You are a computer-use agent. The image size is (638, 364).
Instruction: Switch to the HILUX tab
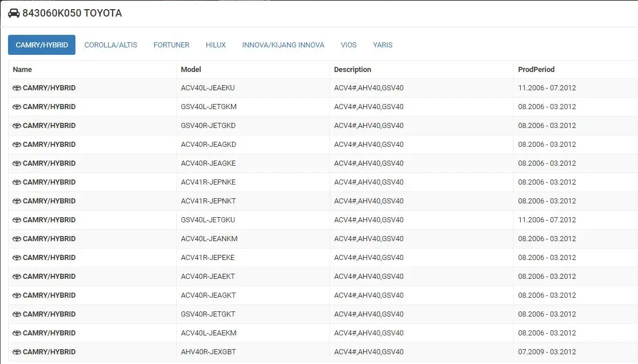216,45
